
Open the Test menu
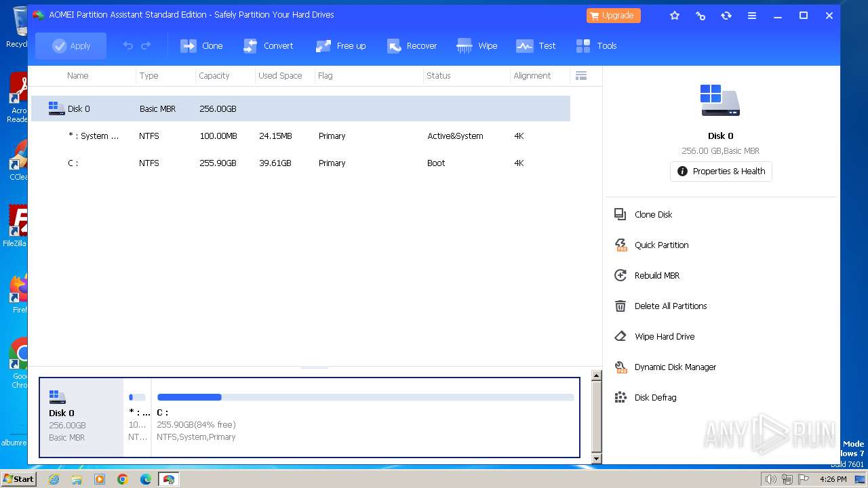pyautogui.click(x=536, y=45)
